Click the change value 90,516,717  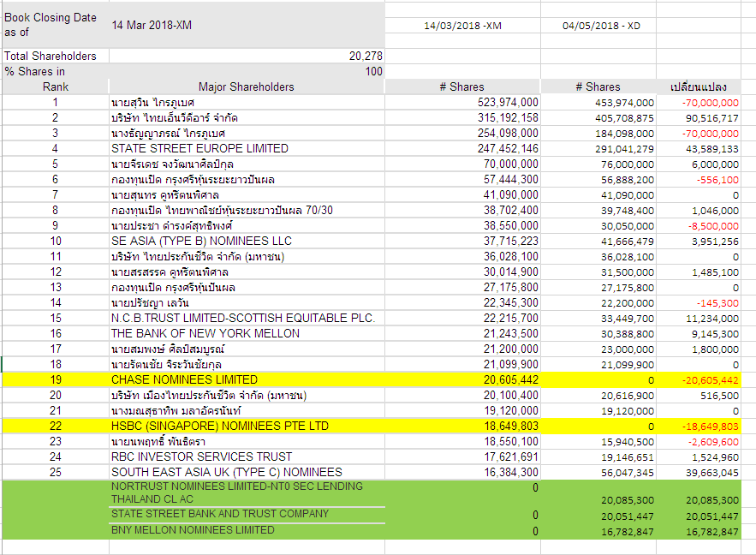coord(699,117)
